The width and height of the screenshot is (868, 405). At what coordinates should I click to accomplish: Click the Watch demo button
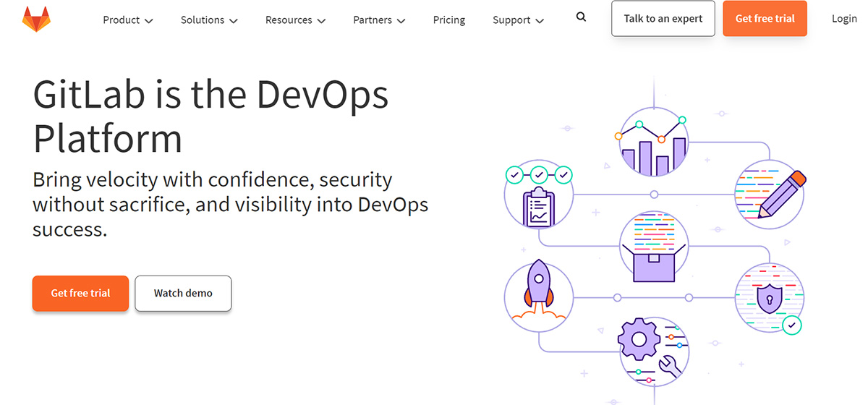click(183, 293)
